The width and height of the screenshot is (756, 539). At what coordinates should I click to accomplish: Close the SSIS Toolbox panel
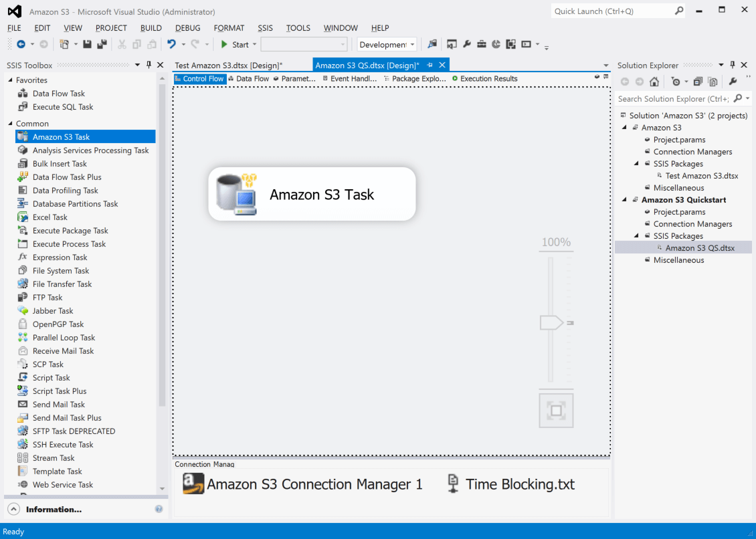160,65
